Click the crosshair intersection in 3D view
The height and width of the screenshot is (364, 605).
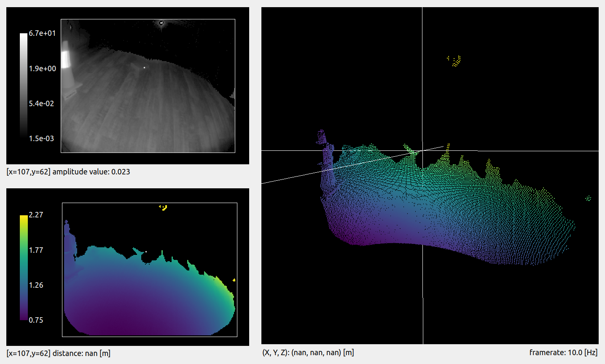pyautogui.click(x=422, y=151)
